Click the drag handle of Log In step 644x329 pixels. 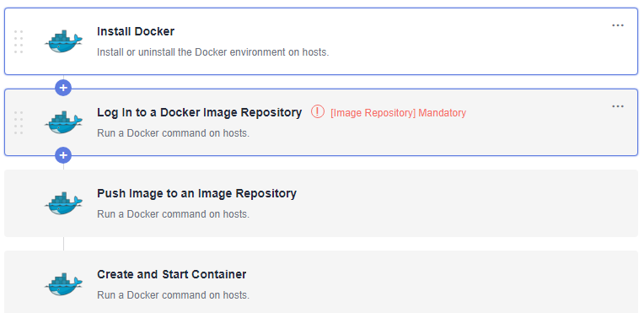19,122
